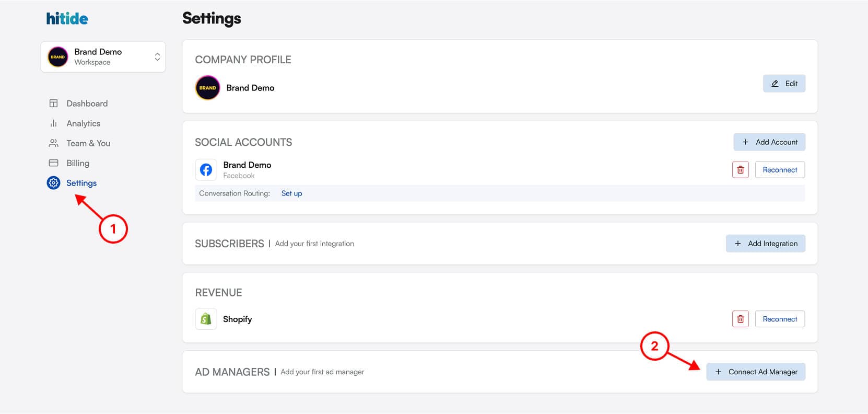Click Add Account for social accounts
Viewport: 868px width, 414px height.
769,142
